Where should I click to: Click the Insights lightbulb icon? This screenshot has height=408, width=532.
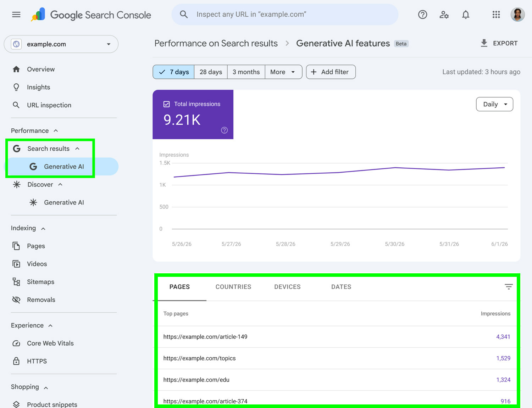pos(16,87)
